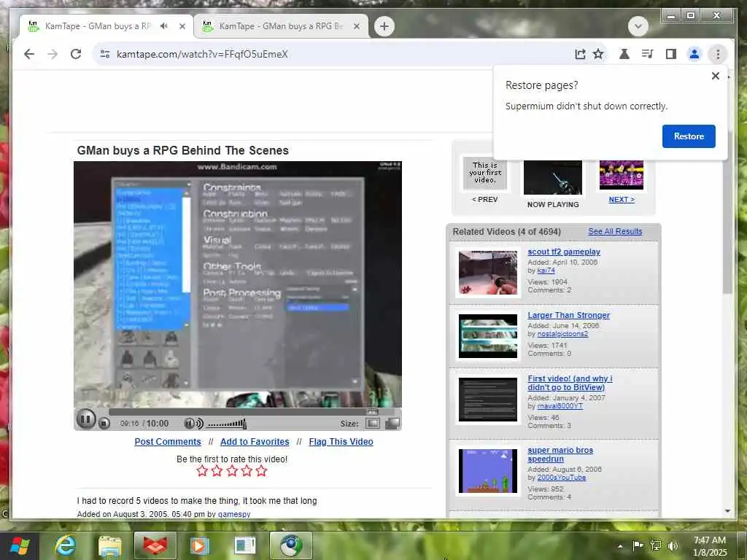Open the media controls toolbar icon
The height and width of the screenshot is (560, 747).
point(648,54)
